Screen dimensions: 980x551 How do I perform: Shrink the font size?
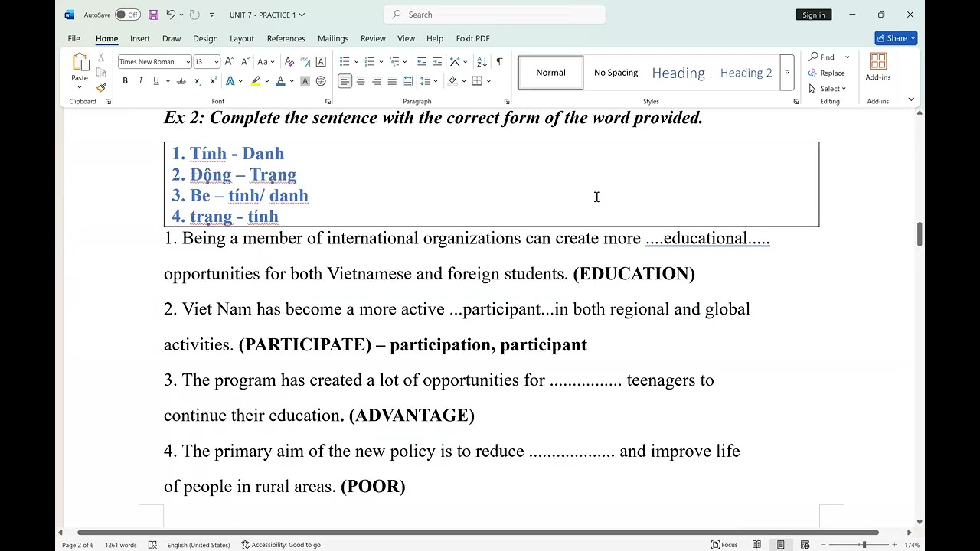(245, 61)
